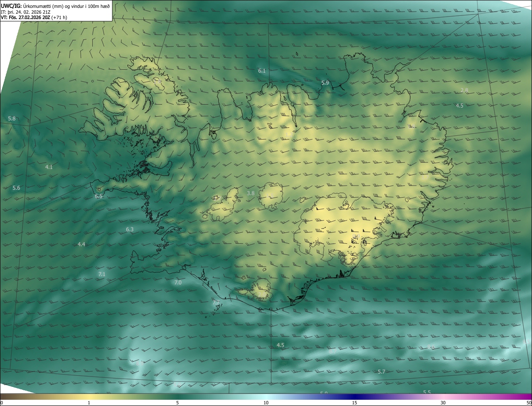Click the 5.8 label at the left edge

[12, 119]
